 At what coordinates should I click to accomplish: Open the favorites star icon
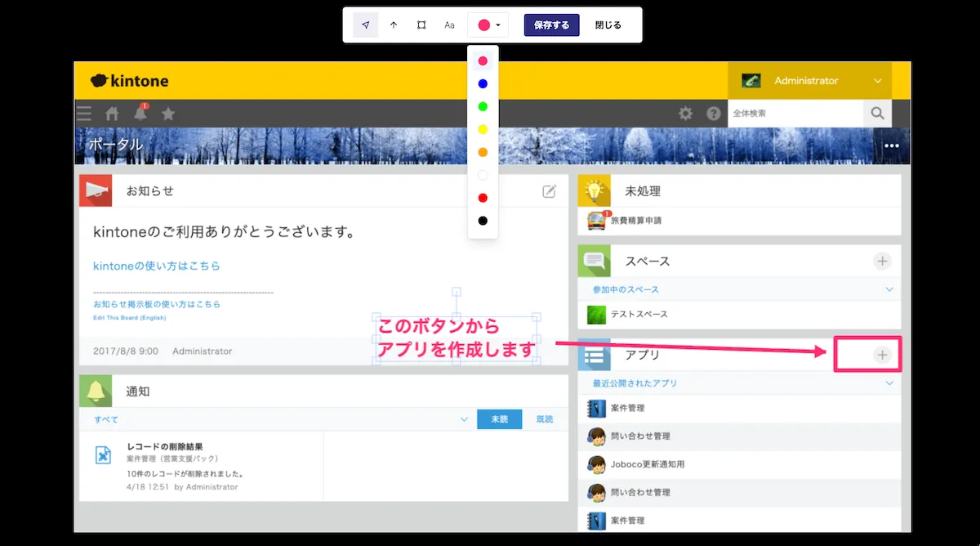point(167,114)
